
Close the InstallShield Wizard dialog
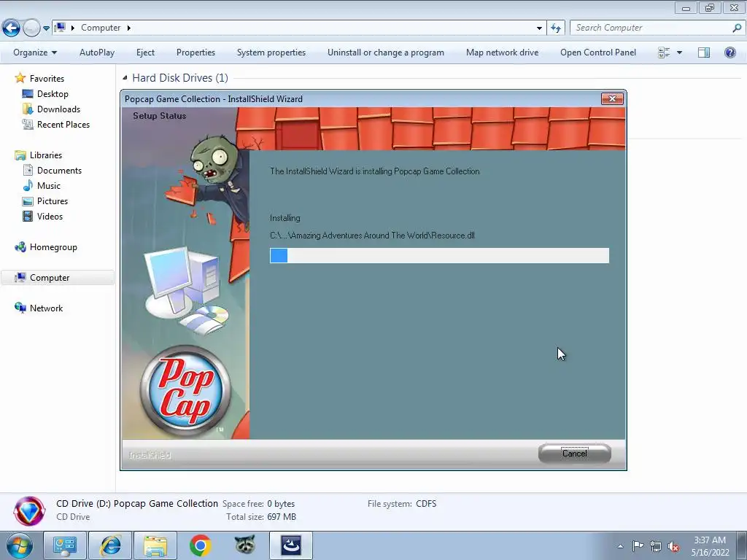tap(612, 98)
